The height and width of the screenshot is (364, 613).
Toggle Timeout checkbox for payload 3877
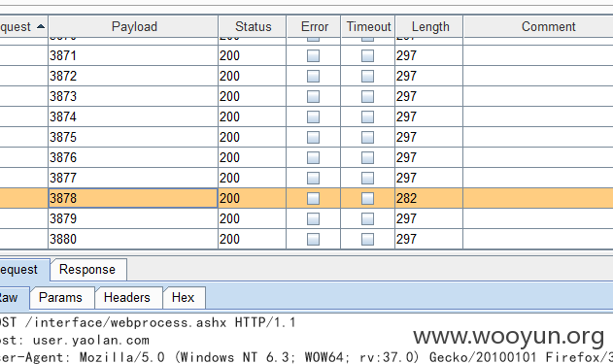[367, 178]
